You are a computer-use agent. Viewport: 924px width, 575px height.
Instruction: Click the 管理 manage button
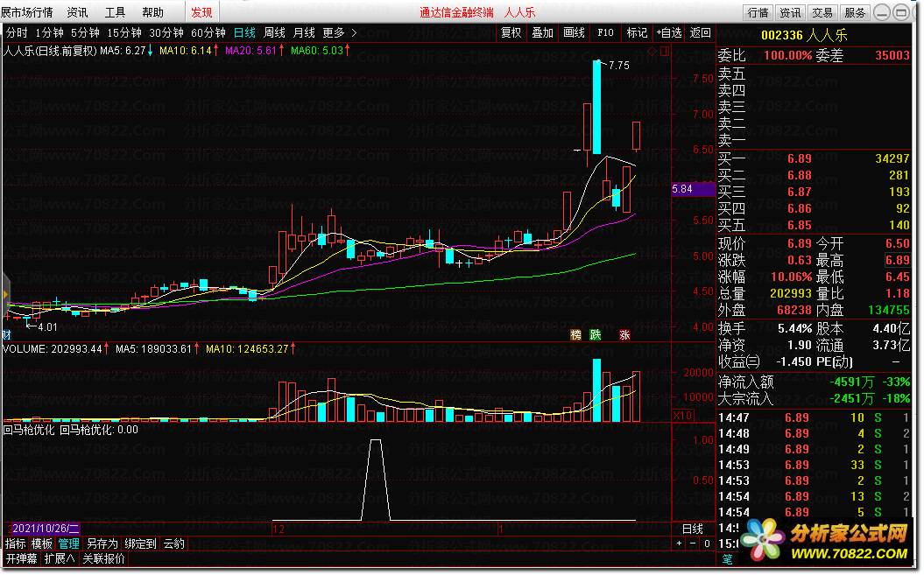click(68, 543)
